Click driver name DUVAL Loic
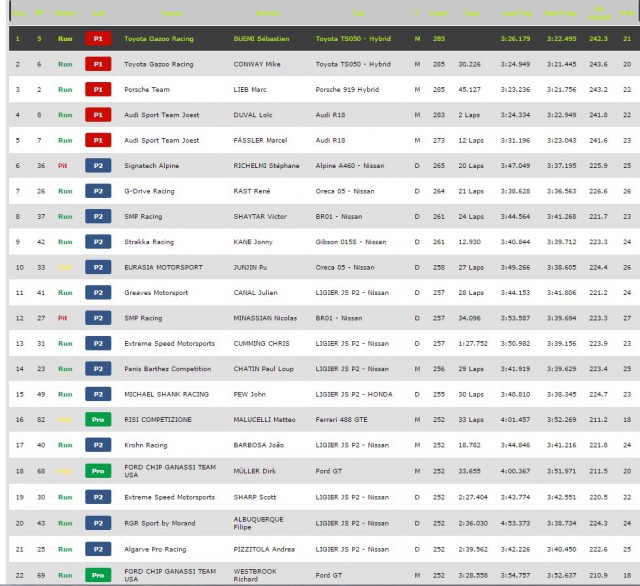 coord(253,115)
